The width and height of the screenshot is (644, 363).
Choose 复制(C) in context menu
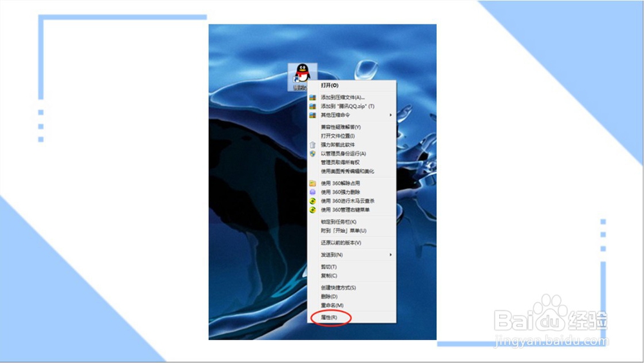point(352,276)
